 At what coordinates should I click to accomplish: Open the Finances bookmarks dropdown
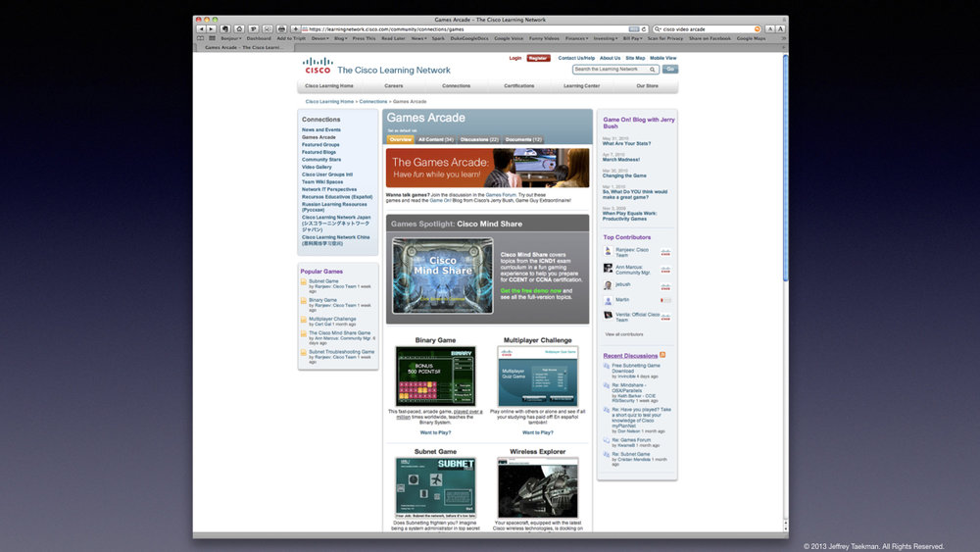(576, 38)
